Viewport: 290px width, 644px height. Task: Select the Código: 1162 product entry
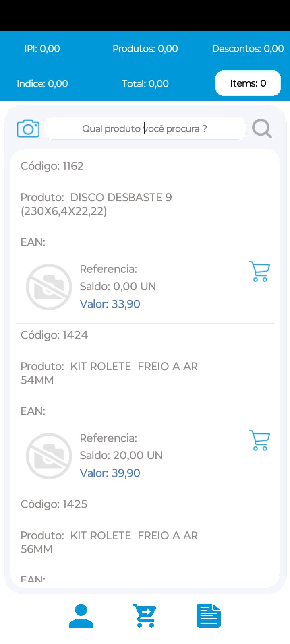pos(145,239)
